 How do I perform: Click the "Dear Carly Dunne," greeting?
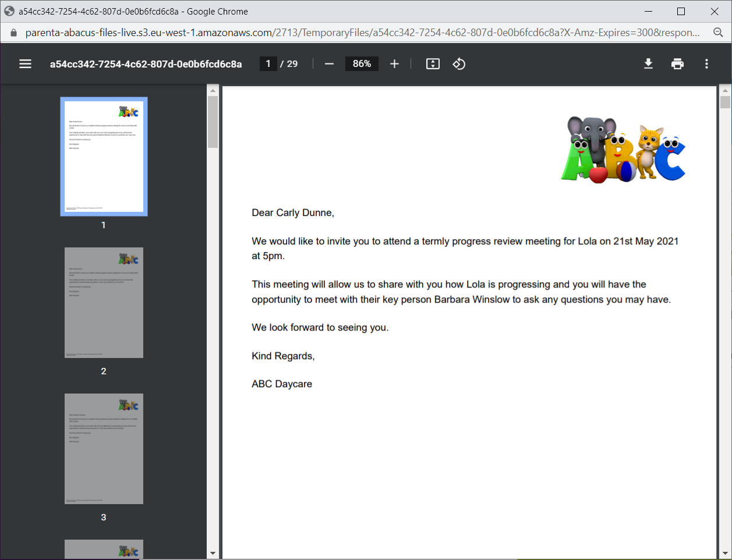tap(293, 213)
